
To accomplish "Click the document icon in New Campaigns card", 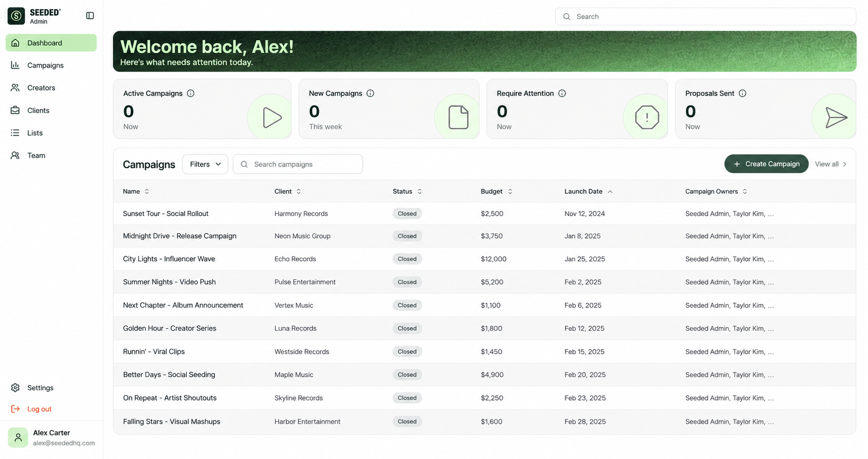I will point(458,117).
